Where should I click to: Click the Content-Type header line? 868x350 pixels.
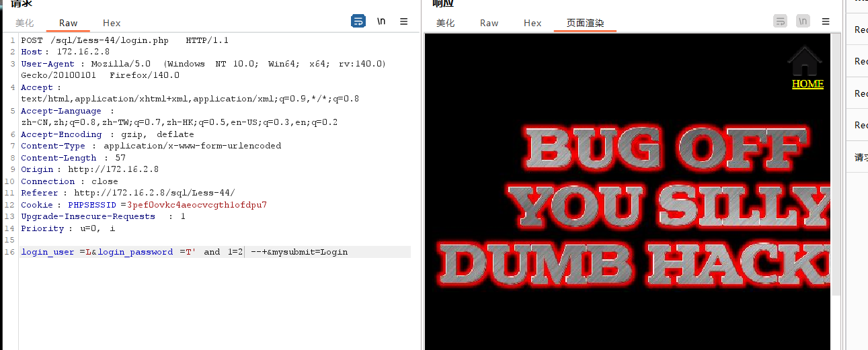[151, 146]
